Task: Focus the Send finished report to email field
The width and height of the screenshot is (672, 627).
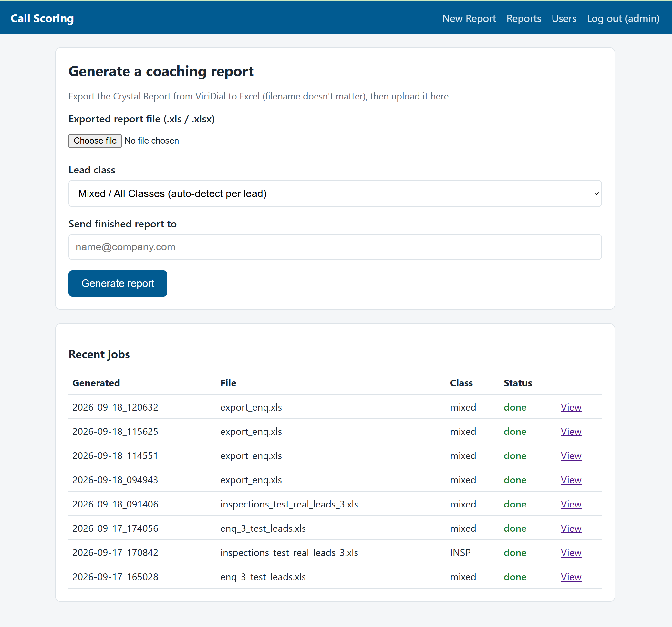Action: (335, 247)
